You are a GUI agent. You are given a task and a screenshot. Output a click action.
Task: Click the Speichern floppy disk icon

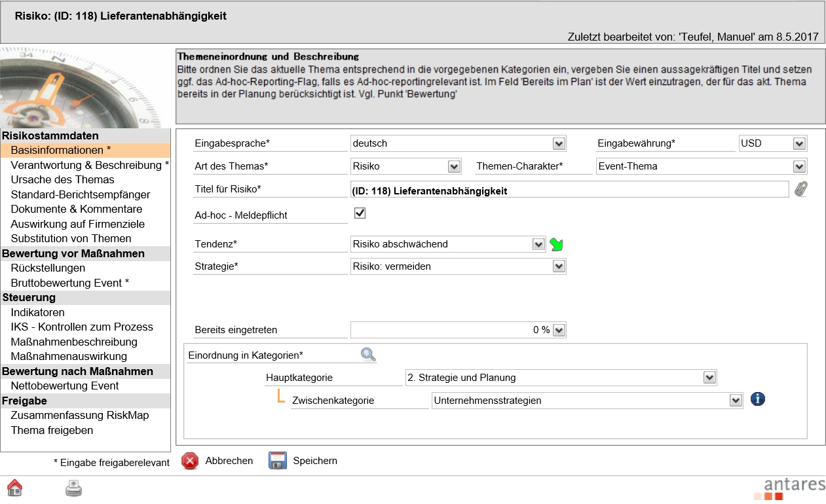pos(278,461)
